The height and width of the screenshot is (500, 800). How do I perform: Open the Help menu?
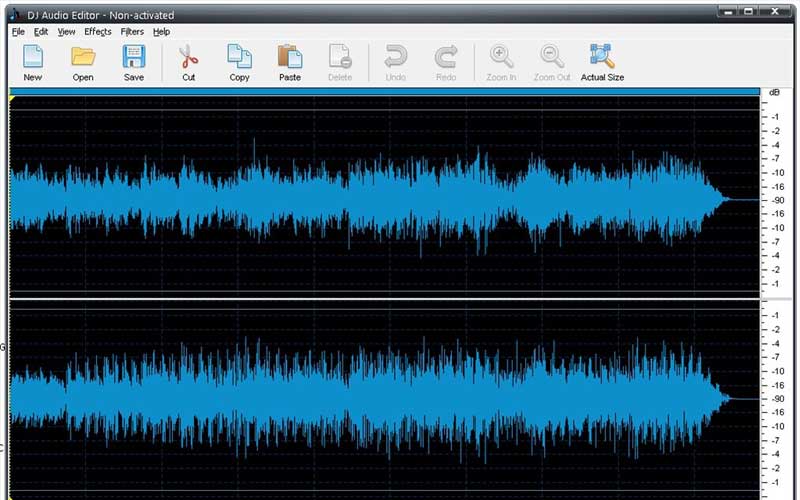tap(161, 32)
